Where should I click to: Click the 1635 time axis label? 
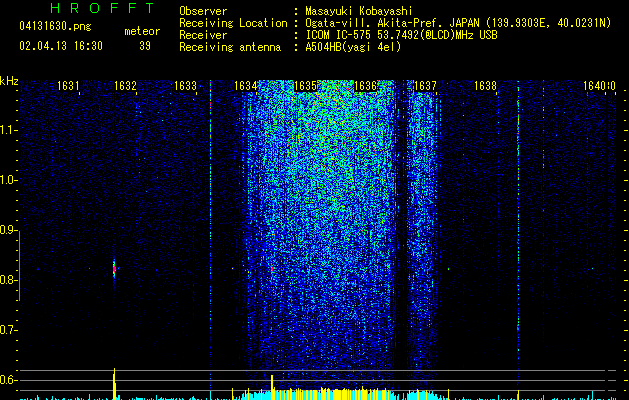[306, 86]
